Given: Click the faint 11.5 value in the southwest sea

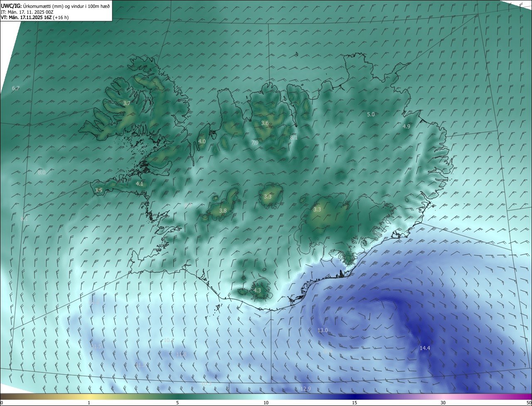Looking at the screenshot, I should pos(96,346).
